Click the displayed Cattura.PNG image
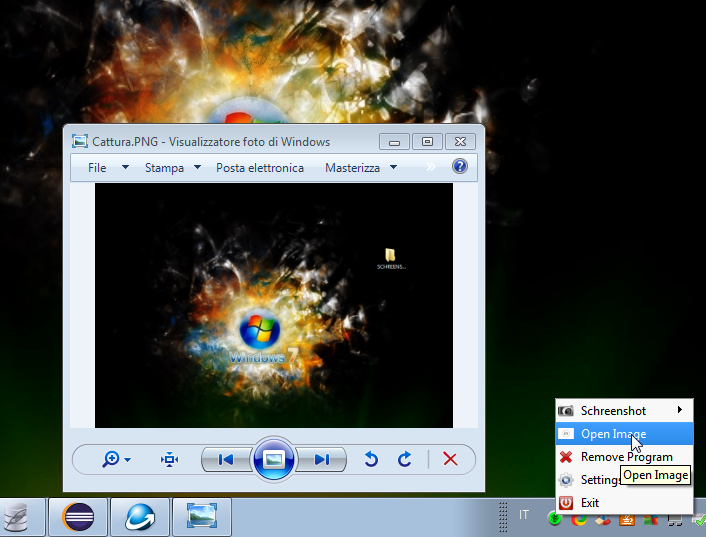Screen dimensions: 706x537 click(x=274, y=305)
